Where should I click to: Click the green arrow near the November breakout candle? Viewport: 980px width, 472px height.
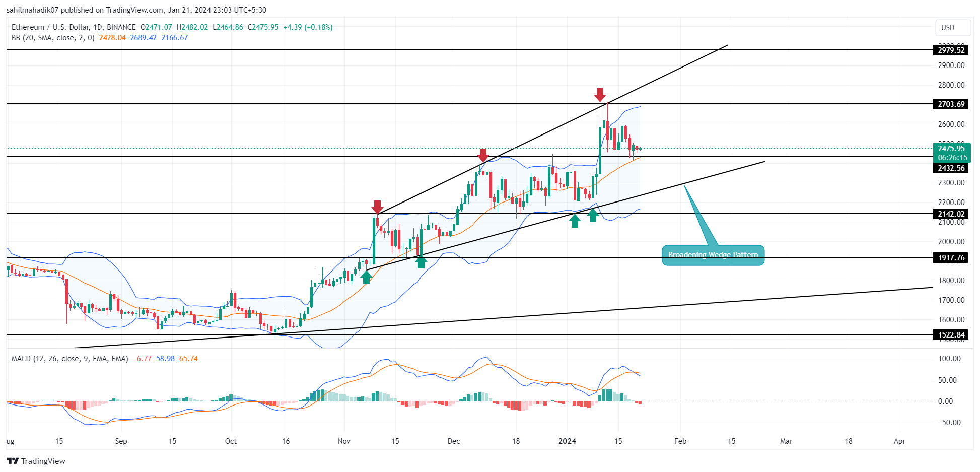coord(366,278)
